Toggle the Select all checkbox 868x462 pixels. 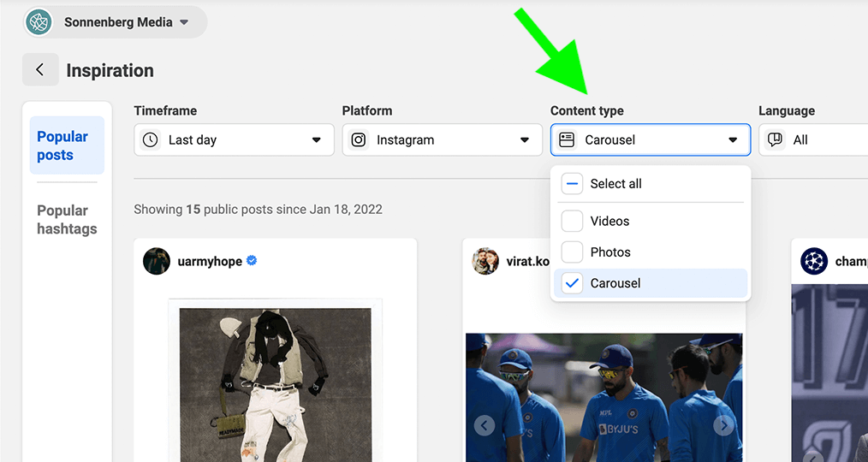(x=572, y=184)
